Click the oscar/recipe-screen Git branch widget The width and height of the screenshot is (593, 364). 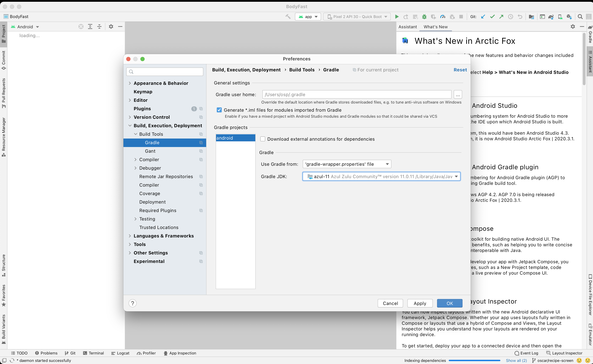pyautogui.click(x=553, y=360)
